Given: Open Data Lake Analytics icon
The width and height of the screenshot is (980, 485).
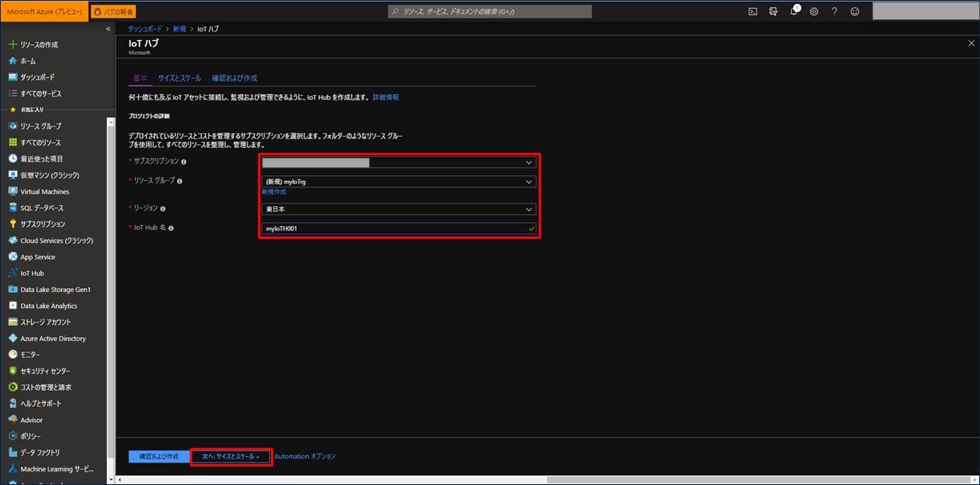Looking at the screenshot, I should (x=13, y=306).
